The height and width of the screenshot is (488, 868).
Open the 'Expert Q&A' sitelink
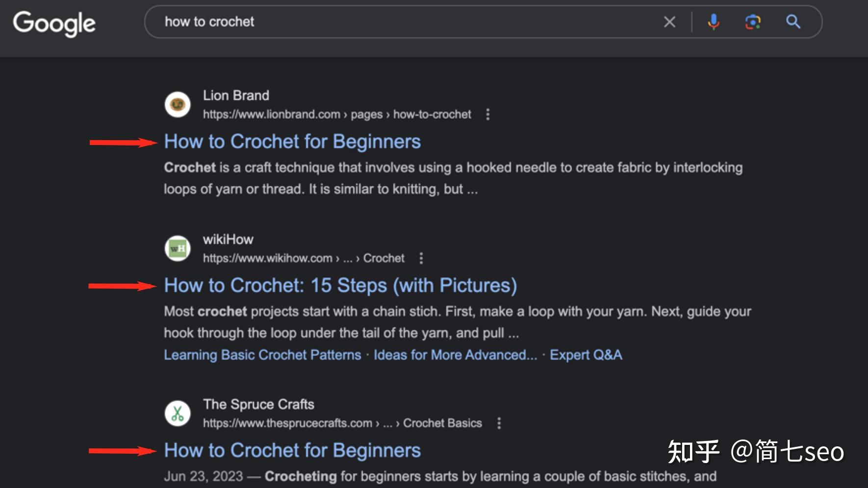(x=586, y=355)
